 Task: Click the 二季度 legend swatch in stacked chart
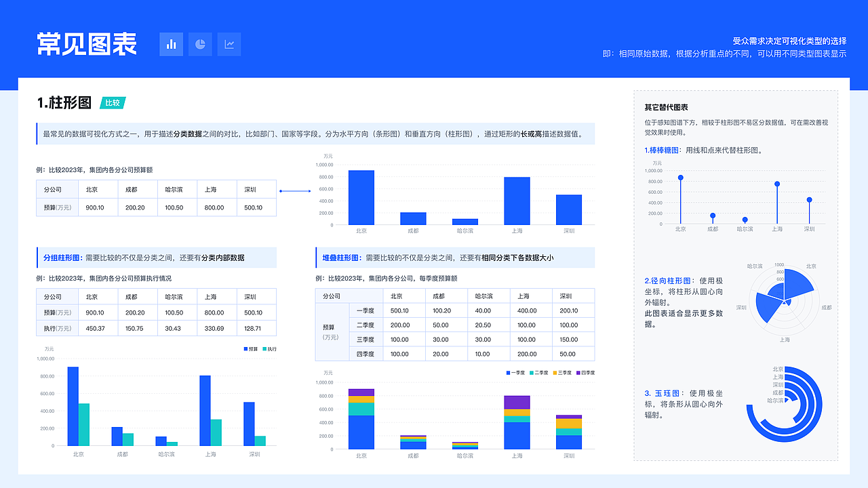tap(532, 373)
